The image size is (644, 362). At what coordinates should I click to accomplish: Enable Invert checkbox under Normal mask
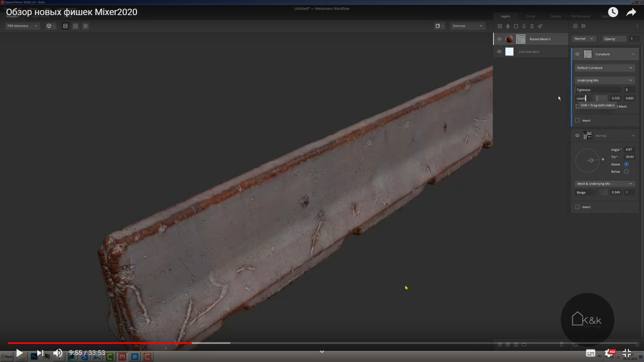point(577,207)
